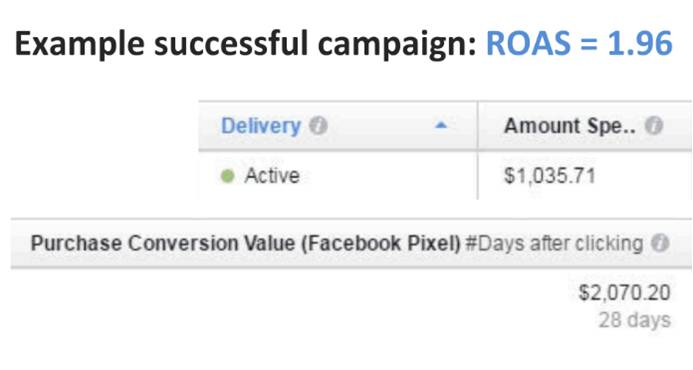Click the Example successful campaign title
This screenshot has width=693, height=370.
[246, 44]
